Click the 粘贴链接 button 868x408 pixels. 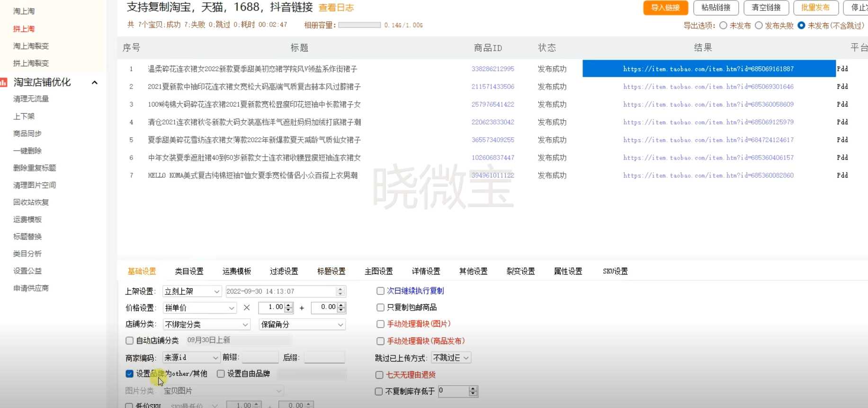click(x=716, y=8)
